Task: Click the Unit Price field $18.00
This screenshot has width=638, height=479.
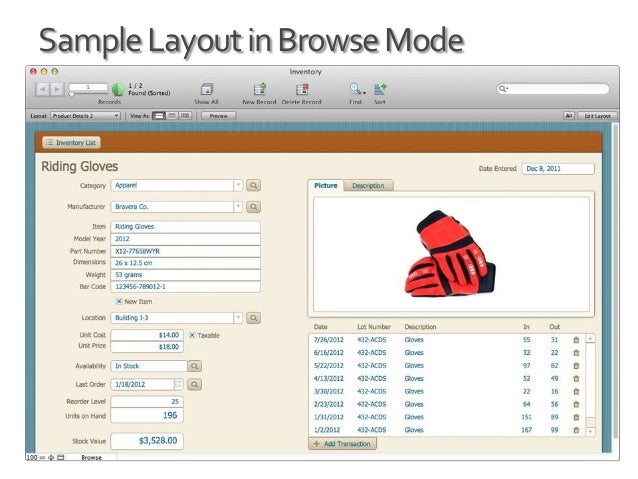Action: click(147, 347)
